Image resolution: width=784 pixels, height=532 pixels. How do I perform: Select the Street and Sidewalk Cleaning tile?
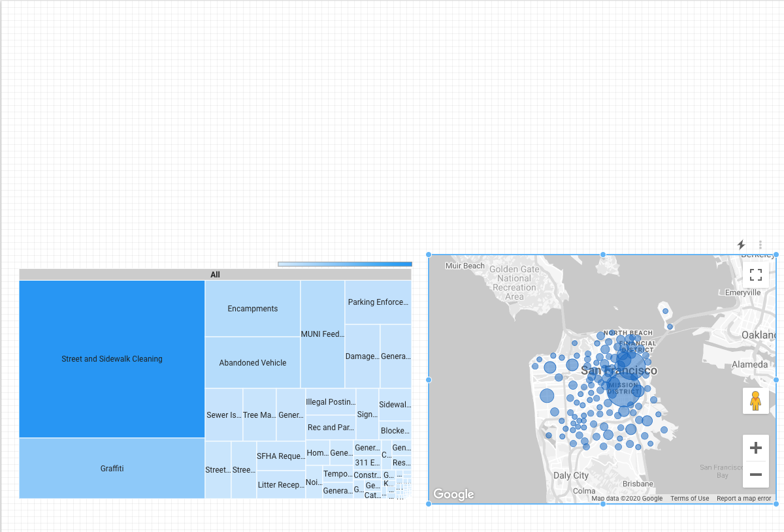click(x=112, y=359)
